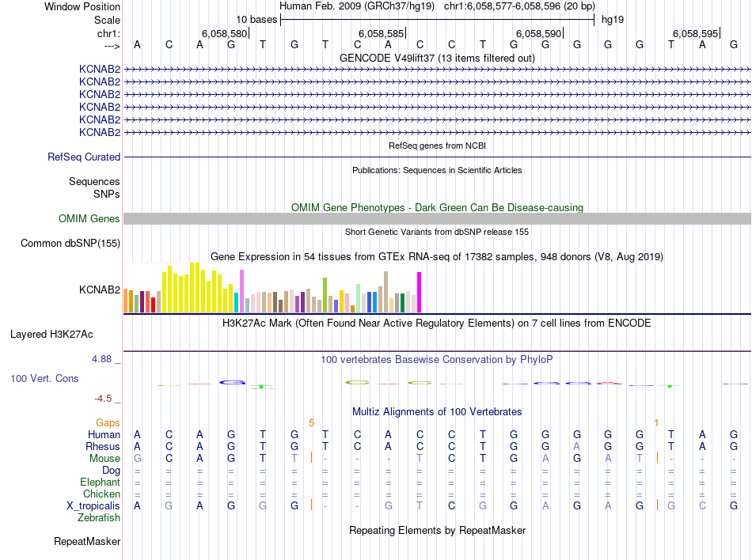Click the Human Feb. 2009 (GRCh37/hg19) text
Viewport: 752px width, 560px height.
[357, 6]
